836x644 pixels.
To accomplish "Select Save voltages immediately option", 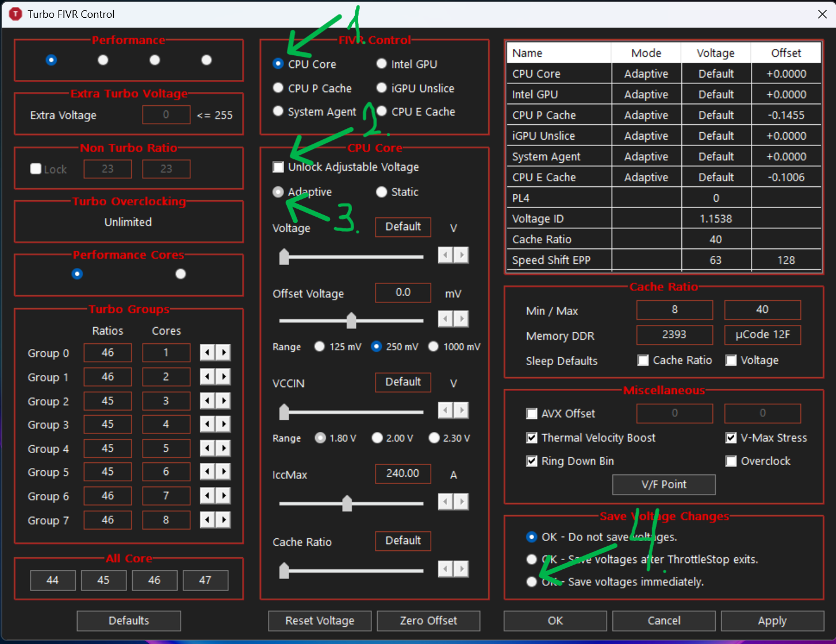I will (532, 582).
